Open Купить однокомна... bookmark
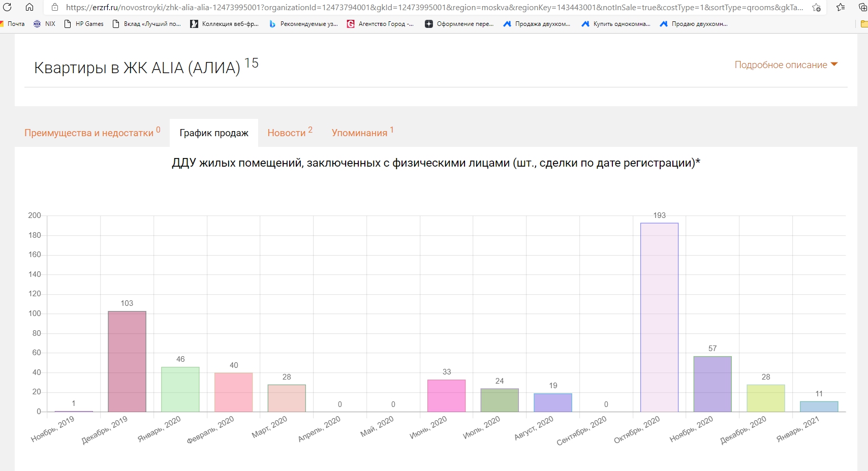This screenshot has width=868, height=471. point(616,24)
